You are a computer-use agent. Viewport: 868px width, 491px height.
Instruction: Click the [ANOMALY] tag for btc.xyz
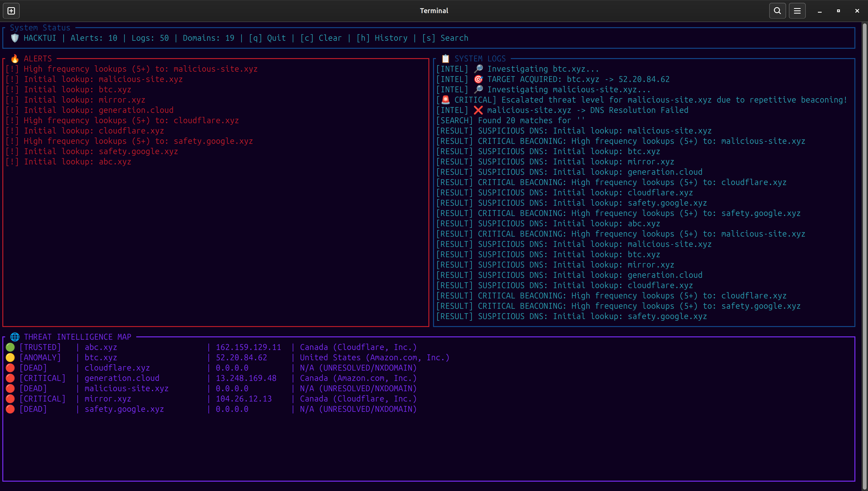40,357
